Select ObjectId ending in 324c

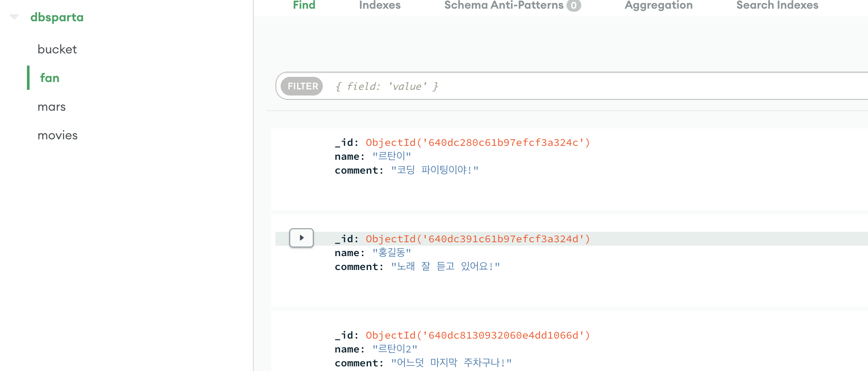point(478,143)
